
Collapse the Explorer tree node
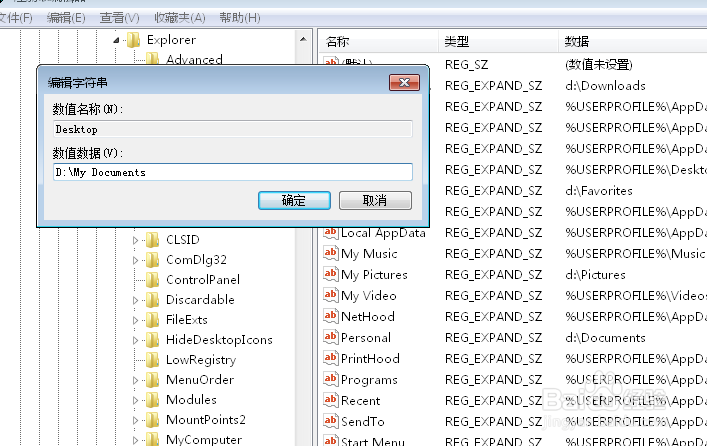[116, 40]
